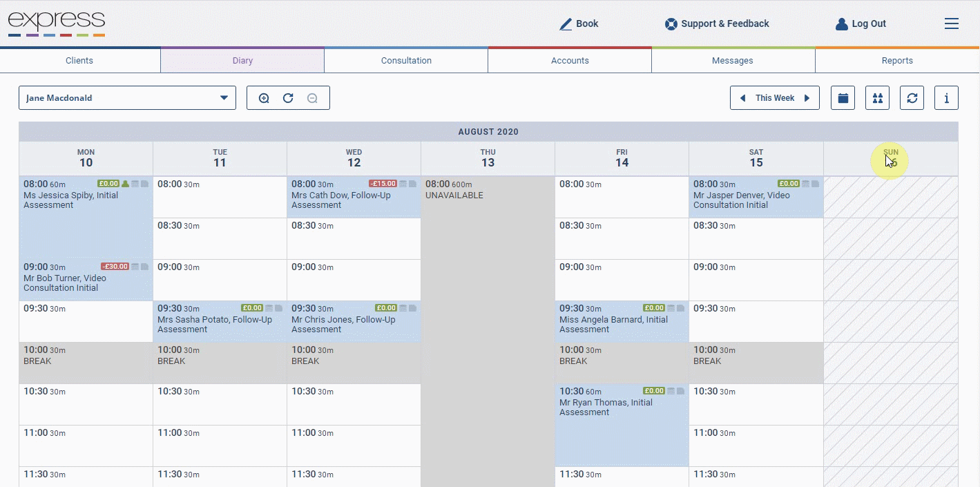Reset diary zoom with circular arrow icon
This screenshot has height=487, width=980.
click(288, 98)
